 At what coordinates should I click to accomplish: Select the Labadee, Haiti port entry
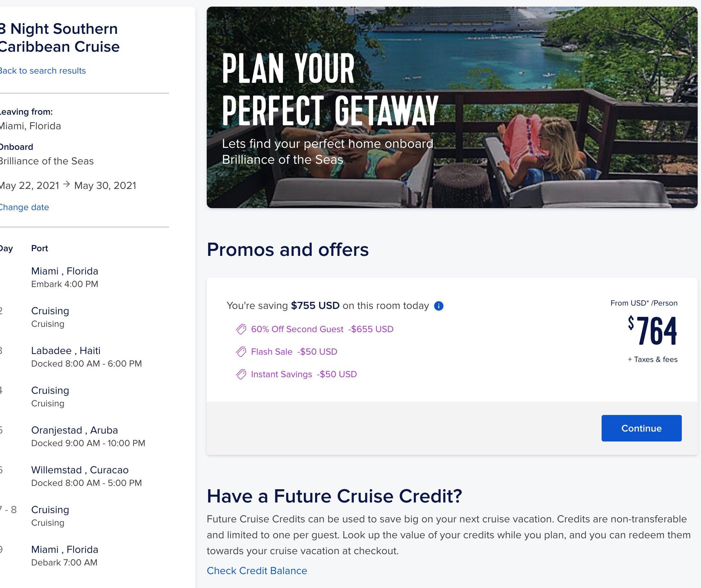click(x=86, y=357)
